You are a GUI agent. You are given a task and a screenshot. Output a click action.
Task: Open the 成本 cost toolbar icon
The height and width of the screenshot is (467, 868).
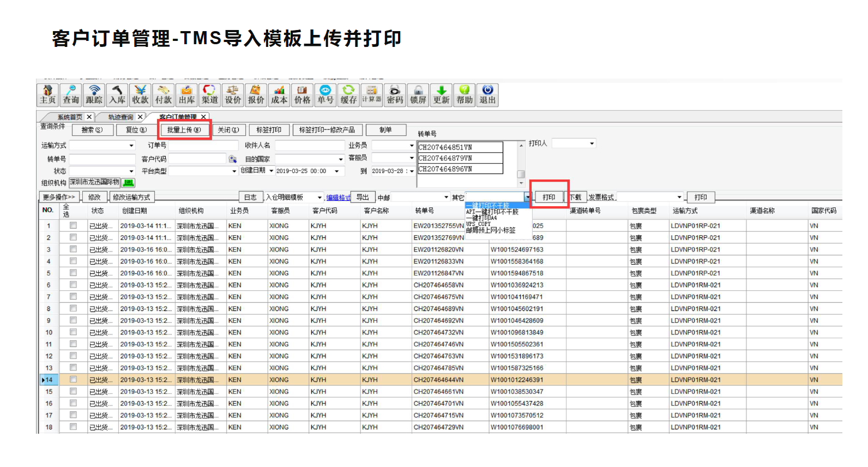click(279, 95)
